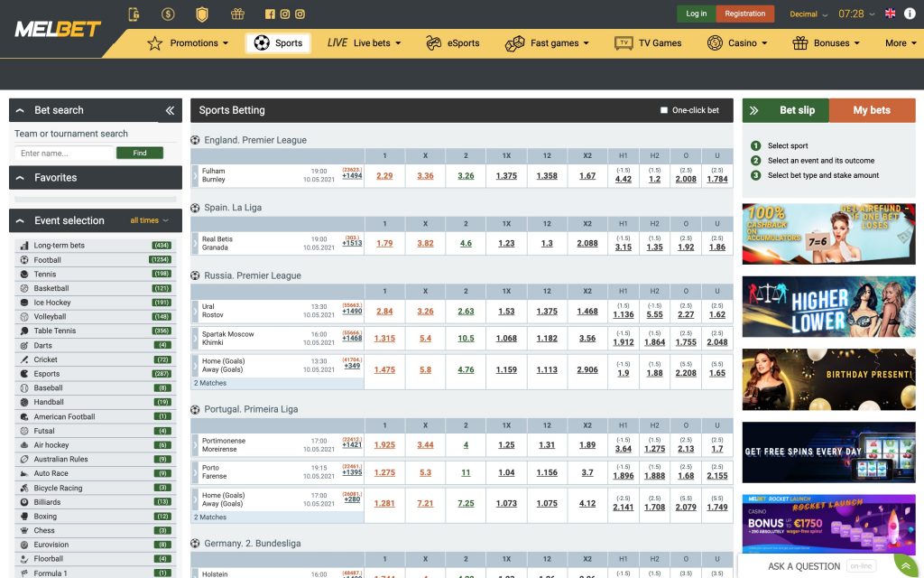This screenshot has width=924, height=578.
Task: Select the Ice Hockey sport entry
Action: click(x=96, y=303)
